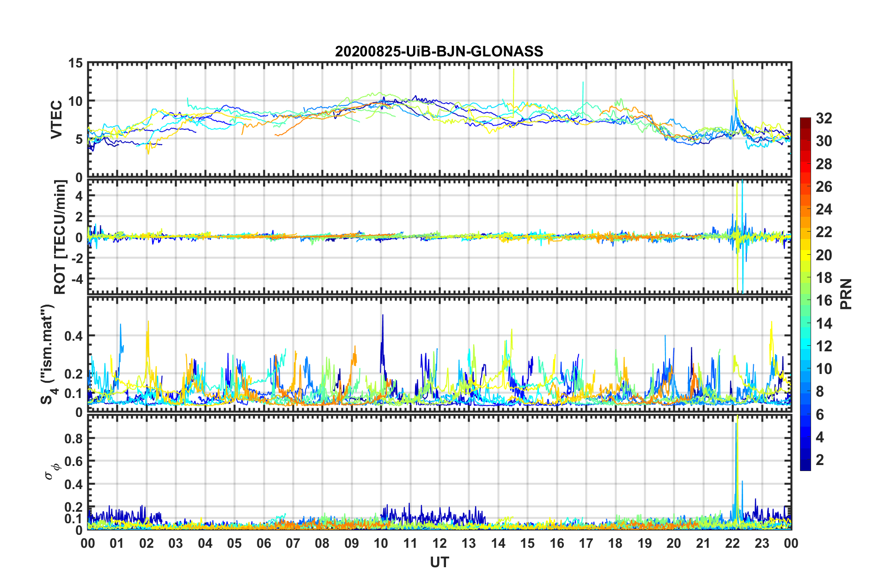Click VTEC axis tick label "15"

[x=75, y=63]
